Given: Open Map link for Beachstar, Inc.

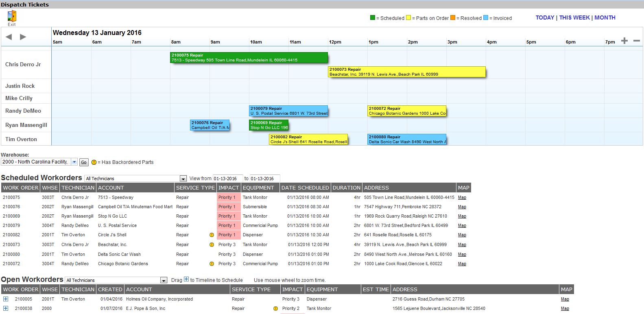Looking at the screenshot, I should [462, 245].
